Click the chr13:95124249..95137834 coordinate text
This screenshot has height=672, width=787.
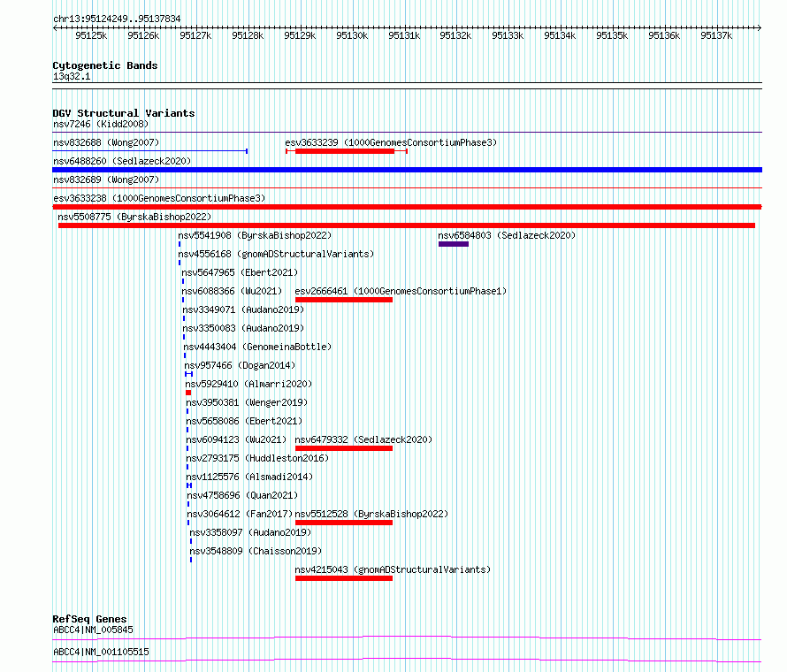[117, 19]
